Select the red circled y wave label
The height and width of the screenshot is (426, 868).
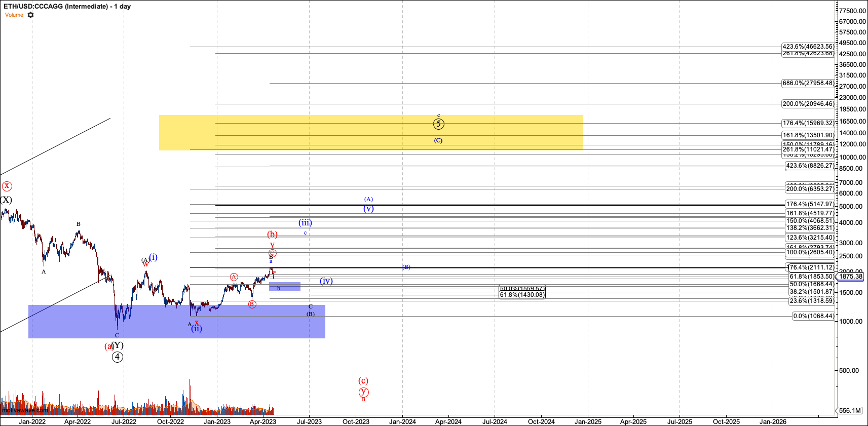pyautogui.click(x=363, y=392)
